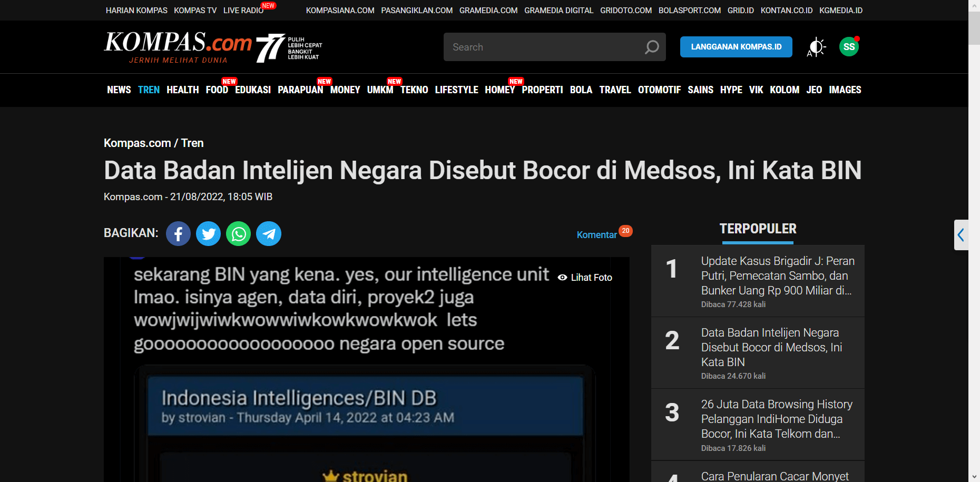Open the SAINS section
Image resolution: width=980 pixels, height=482 pixels.
[700, 90]
